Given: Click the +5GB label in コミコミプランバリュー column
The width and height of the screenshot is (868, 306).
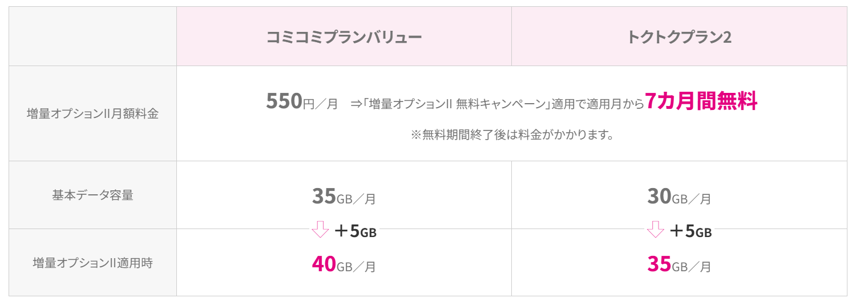Looking at the screenshot, I should [x=355, y=231].
